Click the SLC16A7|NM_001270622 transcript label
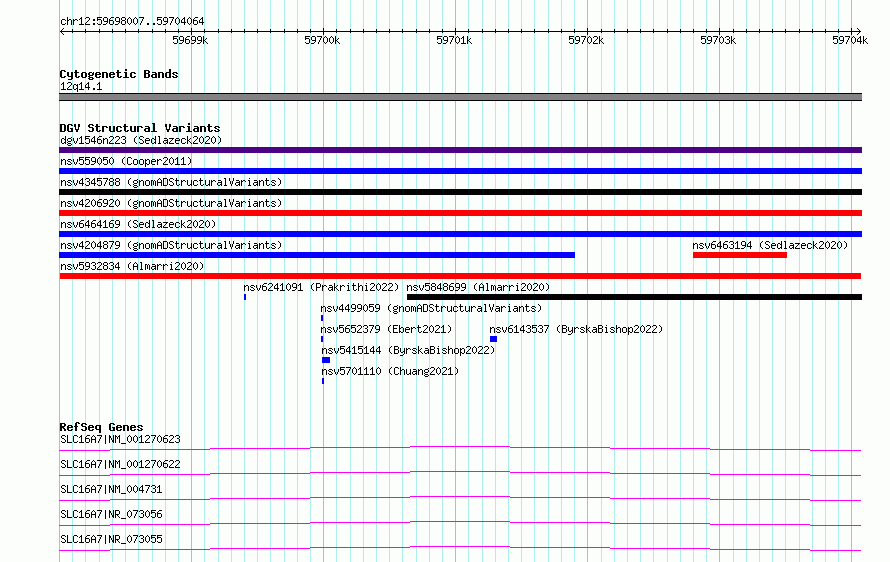 click(120, 464)
